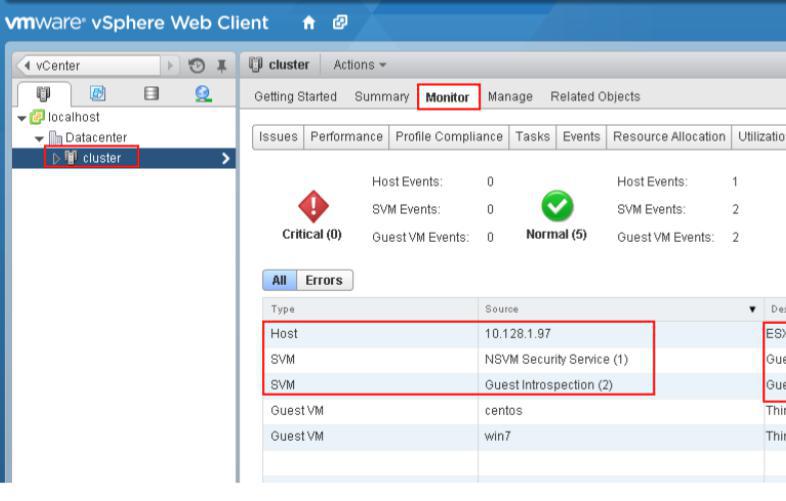Collapse the Datacenter tree node
This screenshot has width=786, height=501.
(40, 138)
